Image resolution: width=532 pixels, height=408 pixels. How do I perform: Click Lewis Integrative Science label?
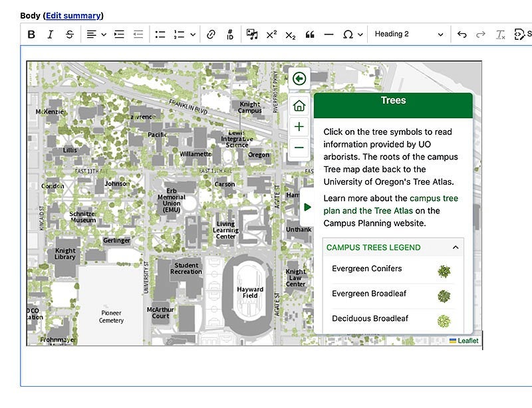coord(237,139)
